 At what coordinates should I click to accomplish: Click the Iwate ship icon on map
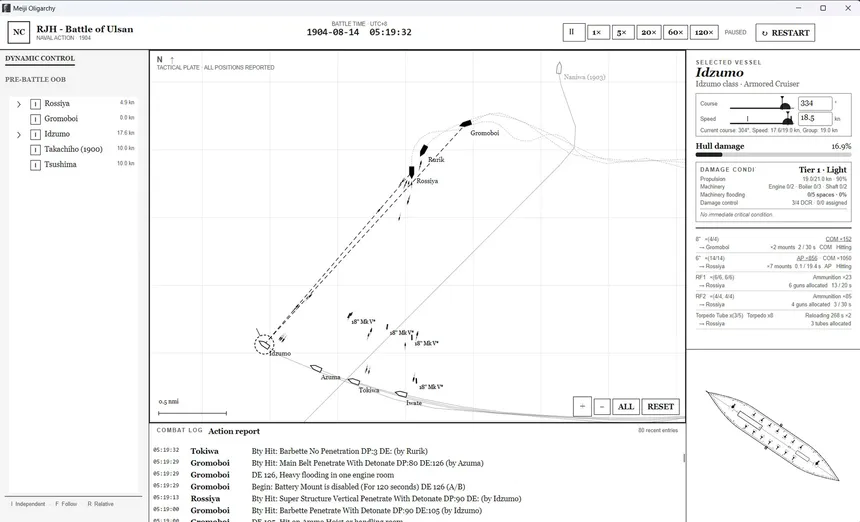pyautogui.click(x=401, y=394)
